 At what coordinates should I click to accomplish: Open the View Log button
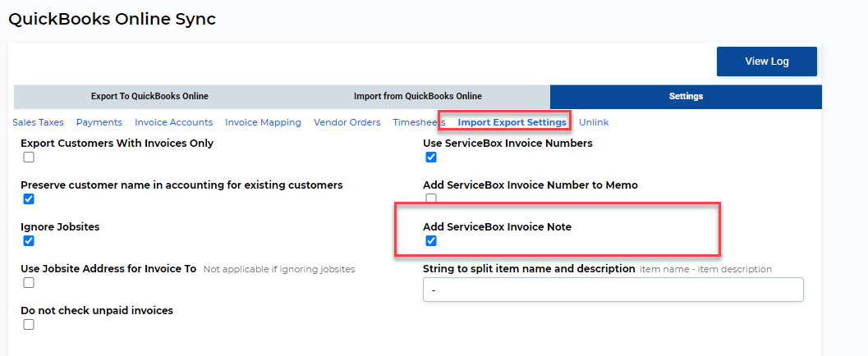[x=767, y=62]
